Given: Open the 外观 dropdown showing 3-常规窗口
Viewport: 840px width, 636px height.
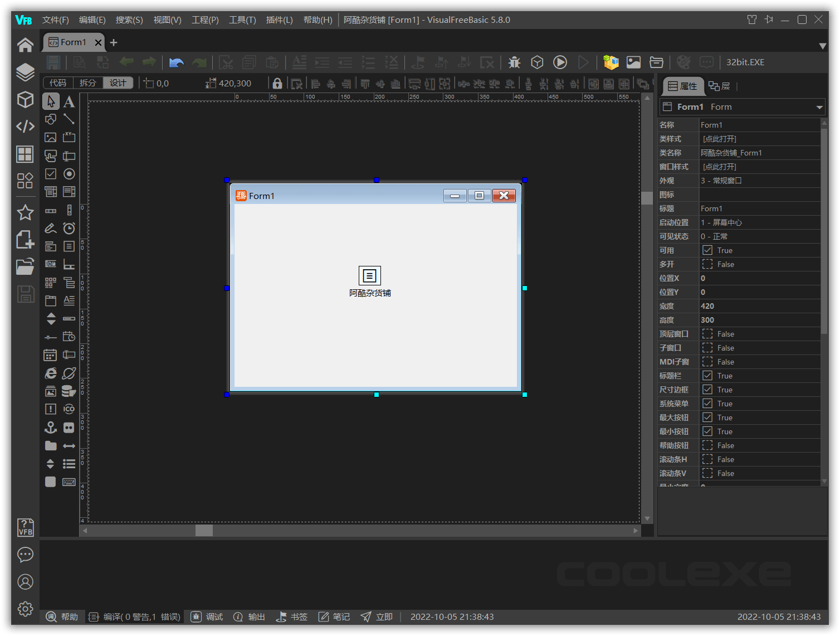Looking at the screenshot, I should click(760, 180).
